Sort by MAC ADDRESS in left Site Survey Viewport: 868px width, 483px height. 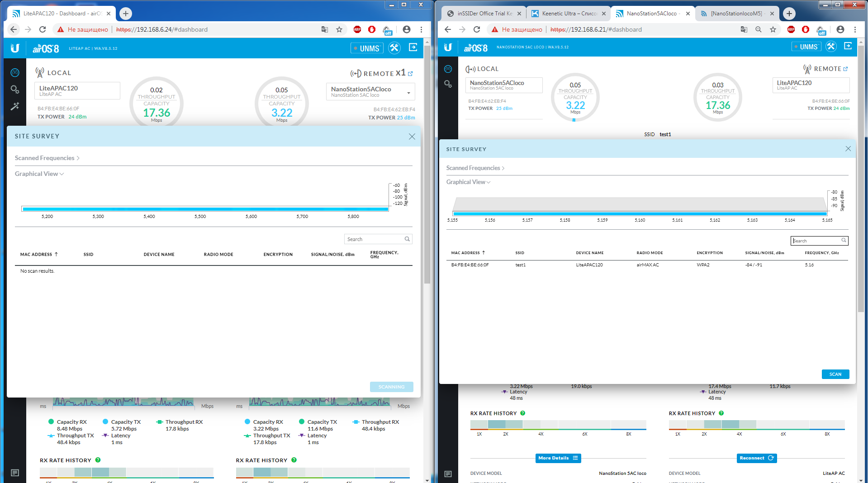coord(39,254)
